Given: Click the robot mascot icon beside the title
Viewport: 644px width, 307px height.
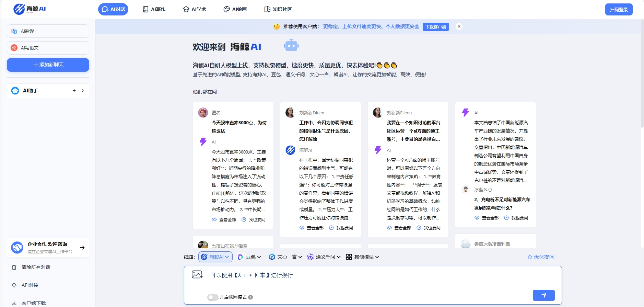Looking at the screenshot, I should 291,45.
